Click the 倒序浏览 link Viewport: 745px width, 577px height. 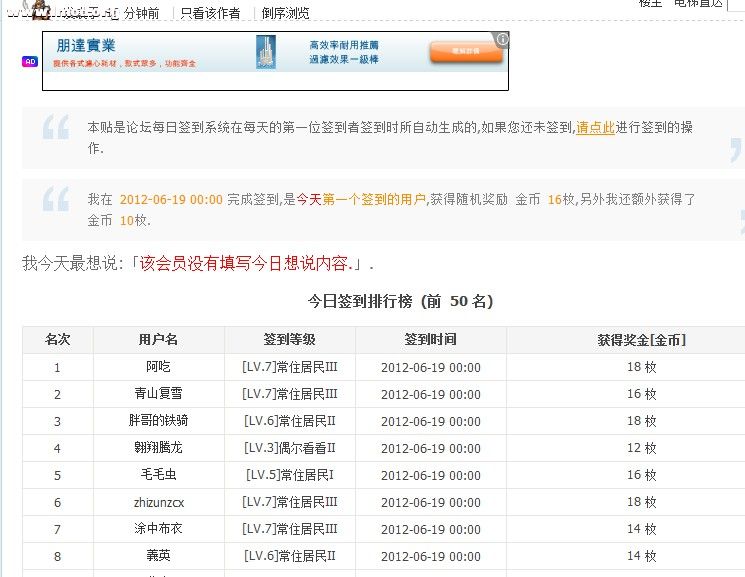[285, 13]
